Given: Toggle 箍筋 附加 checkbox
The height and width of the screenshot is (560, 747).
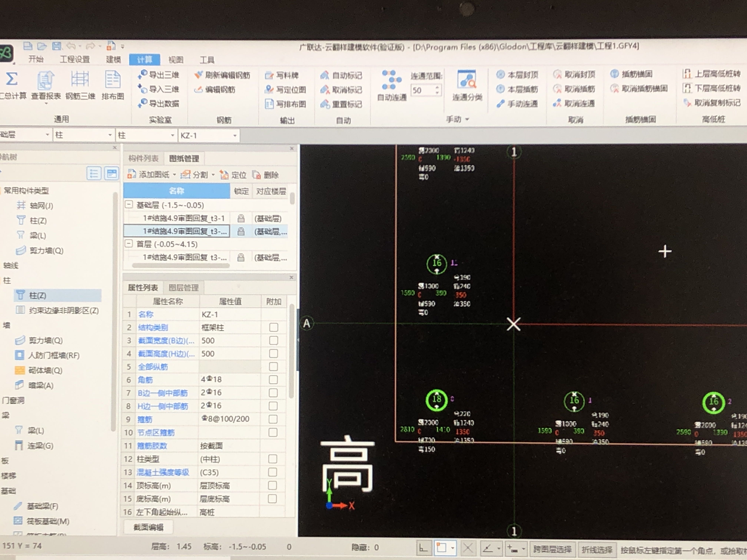Looking at the screenshot, I should (273, 419).
